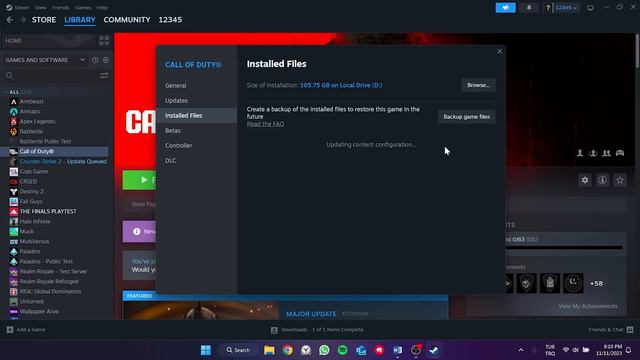The image size is (640, 360).
Task: Open the Steam announcements megaphone button
Action: [505, 8]
